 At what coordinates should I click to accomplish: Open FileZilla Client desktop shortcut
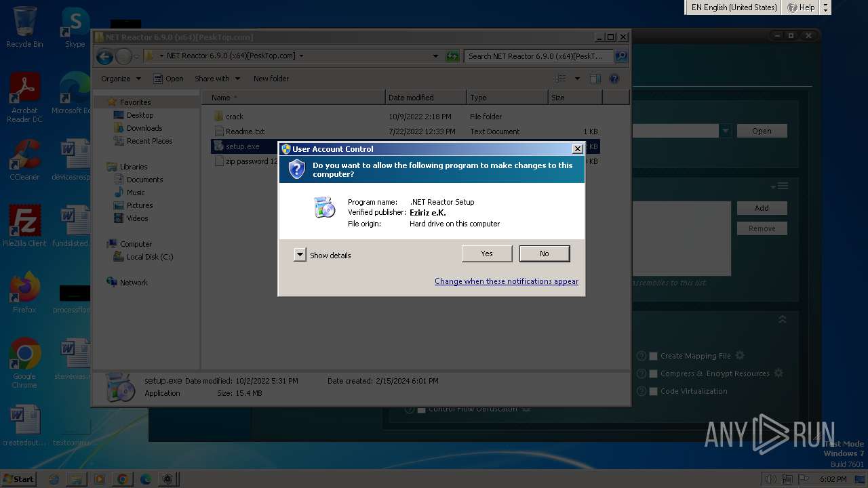tap(24, 226)
